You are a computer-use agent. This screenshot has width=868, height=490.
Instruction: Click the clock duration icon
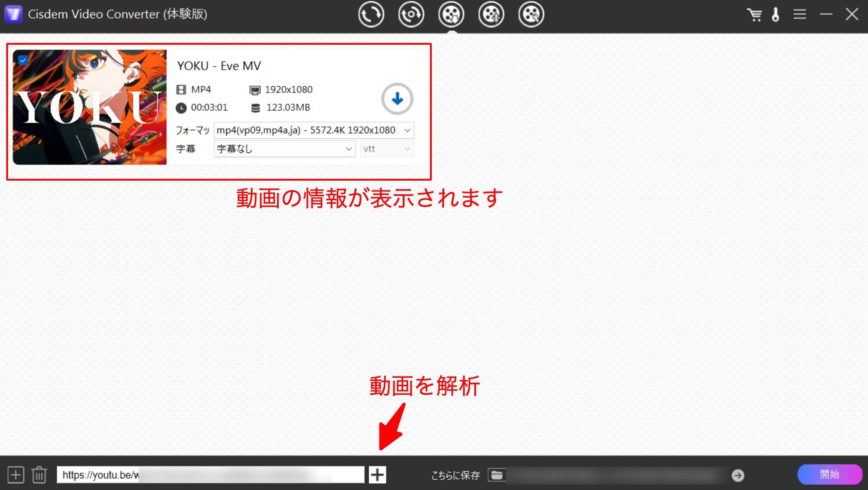tap(181, 108)
